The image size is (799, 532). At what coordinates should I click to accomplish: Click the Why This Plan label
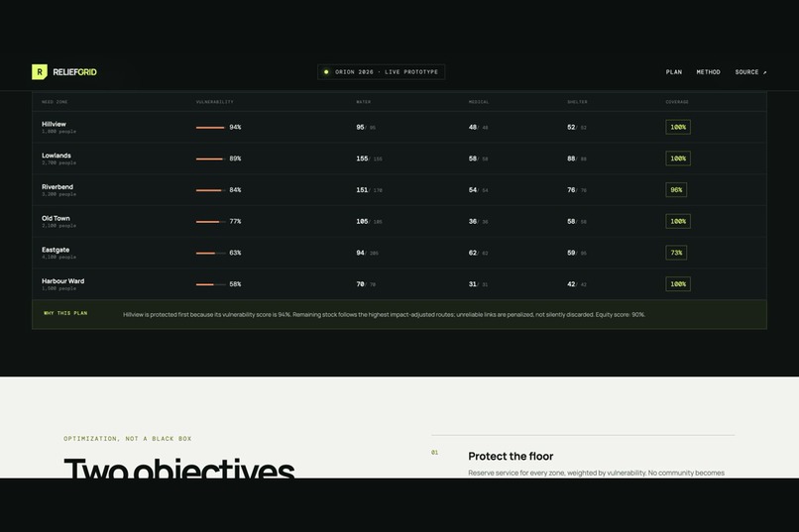tap(65, 313)
